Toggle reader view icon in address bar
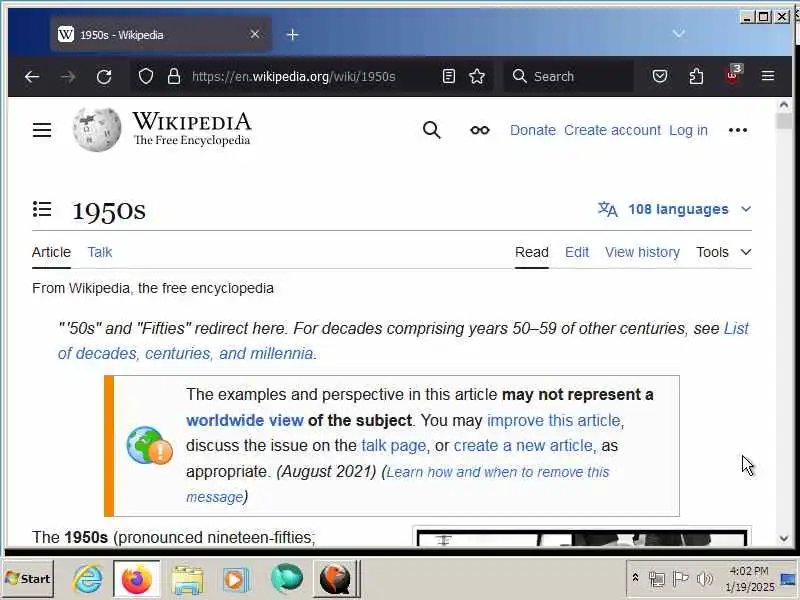 (448, 77)
